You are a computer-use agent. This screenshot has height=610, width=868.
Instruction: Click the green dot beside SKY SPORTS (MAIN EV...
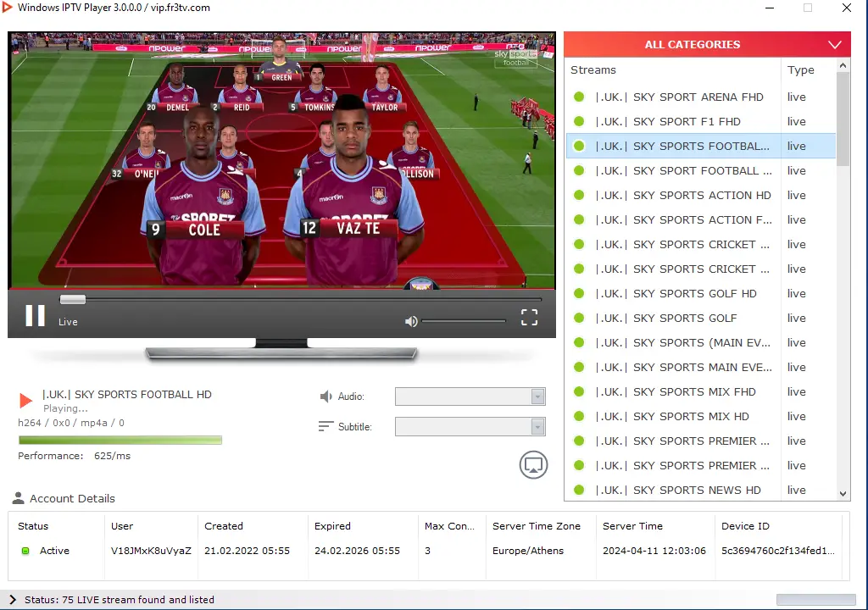pyautogui.click(x=579, y=342)
